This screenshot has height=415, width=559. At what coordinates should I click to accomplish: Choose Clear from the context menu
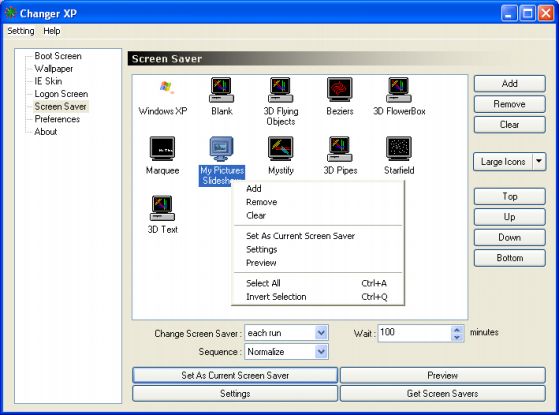coord(318,216)
